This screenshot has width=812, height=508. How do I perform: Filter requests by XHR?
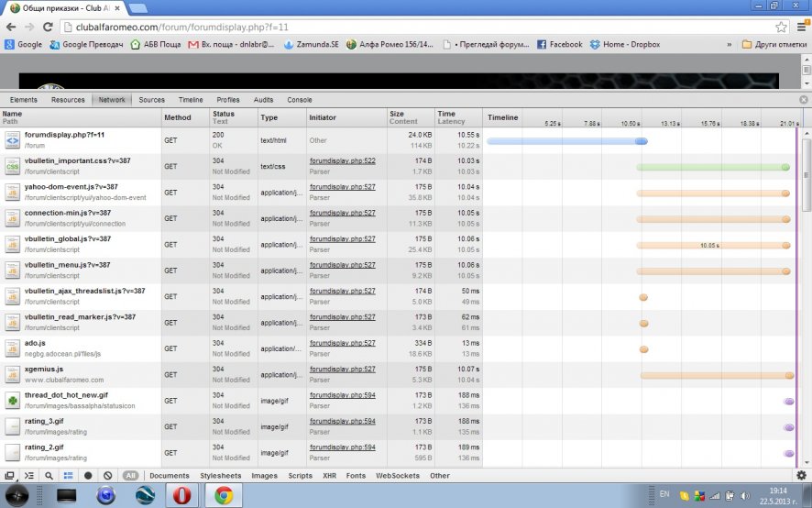pyautogui.click(x=329, y=476)
